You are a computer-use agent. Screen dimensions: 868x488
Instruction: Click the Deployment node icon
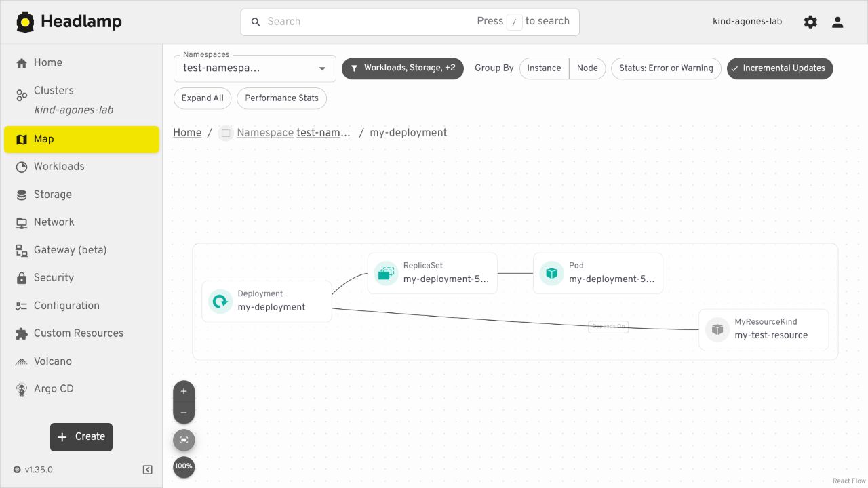click(220, 301)
